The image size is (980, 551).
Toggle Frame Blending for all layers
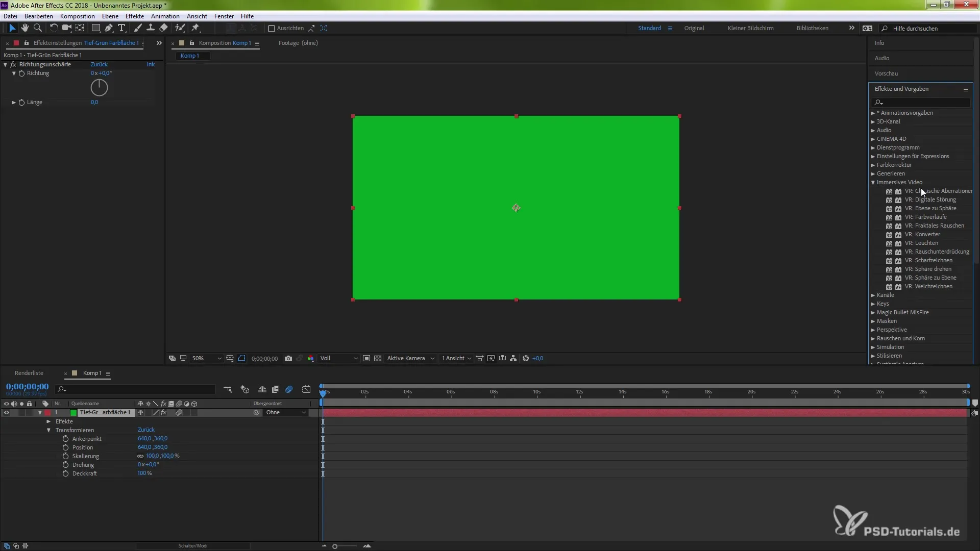pos(276,389)
